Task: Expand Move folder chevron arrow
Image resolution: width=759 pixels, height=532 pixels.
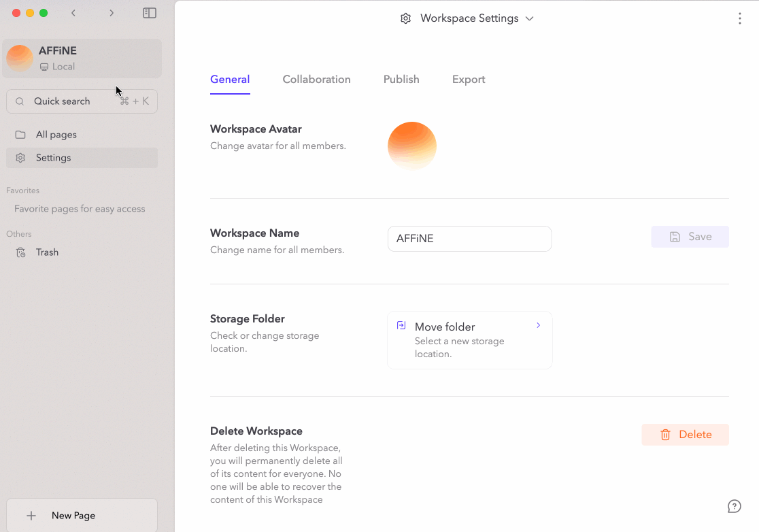Action: (538, 326)
